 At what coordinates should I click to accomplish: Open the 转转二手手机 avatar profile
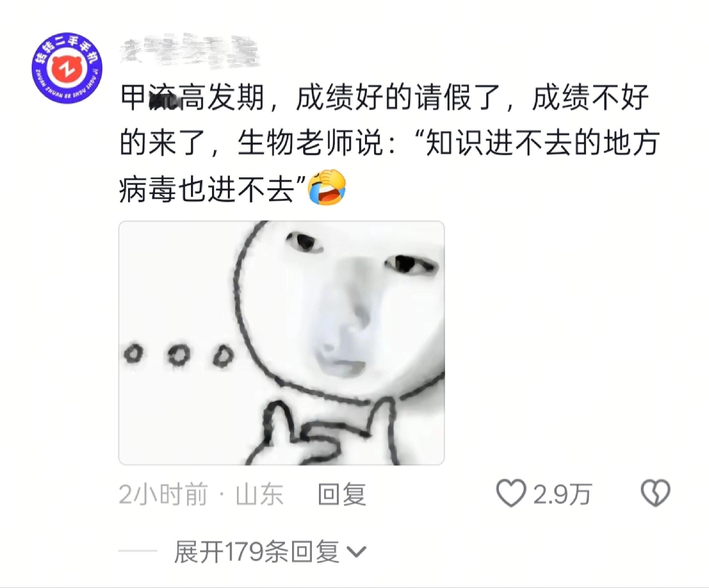(67, 68)
